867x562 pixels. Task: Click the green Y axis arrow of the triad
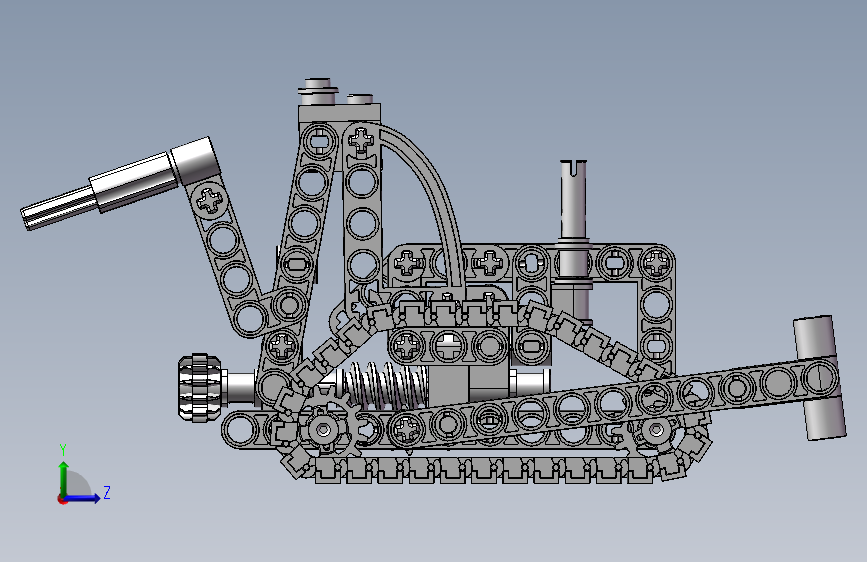64,479
